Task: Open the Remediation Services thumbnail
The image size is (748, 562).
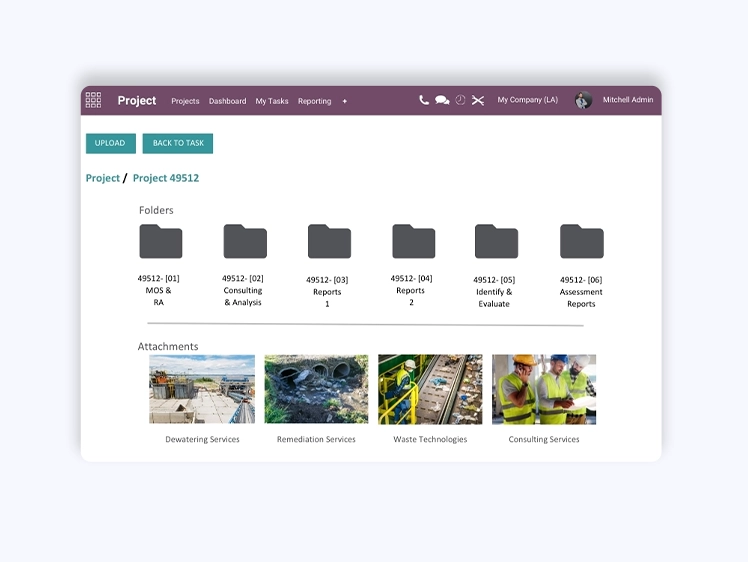Action: 316,389
